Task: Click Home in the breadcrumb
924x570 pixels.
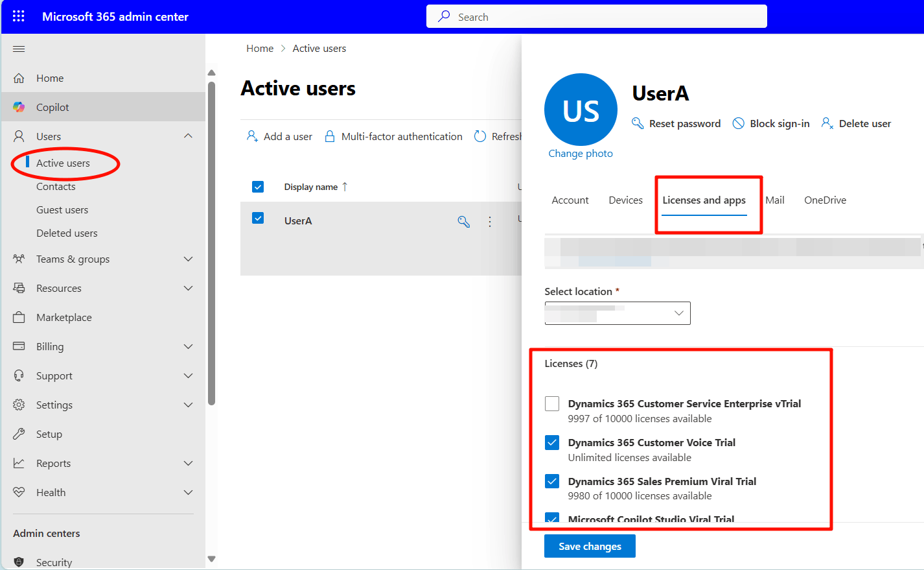Action: (x=260, y=49)
